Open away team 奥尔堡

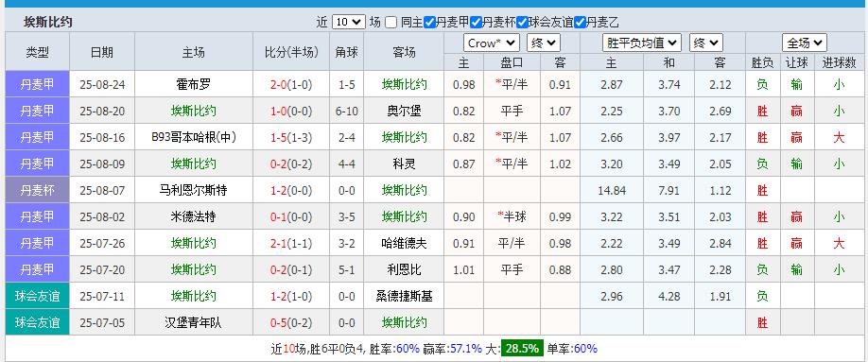point(404,112)
